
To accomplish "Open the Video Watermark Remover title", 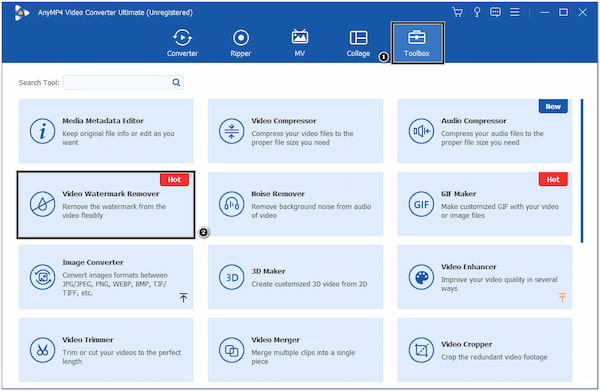I will 111,194.
